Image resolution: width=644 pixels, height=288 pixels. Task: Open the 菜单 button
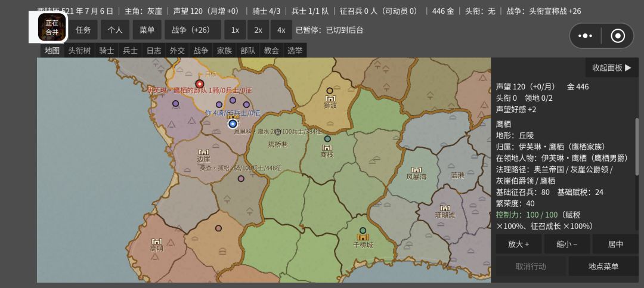pos(147,30)
